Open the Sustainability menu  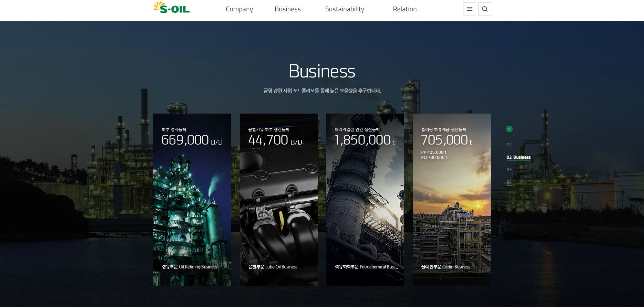[x=345, y=9]
